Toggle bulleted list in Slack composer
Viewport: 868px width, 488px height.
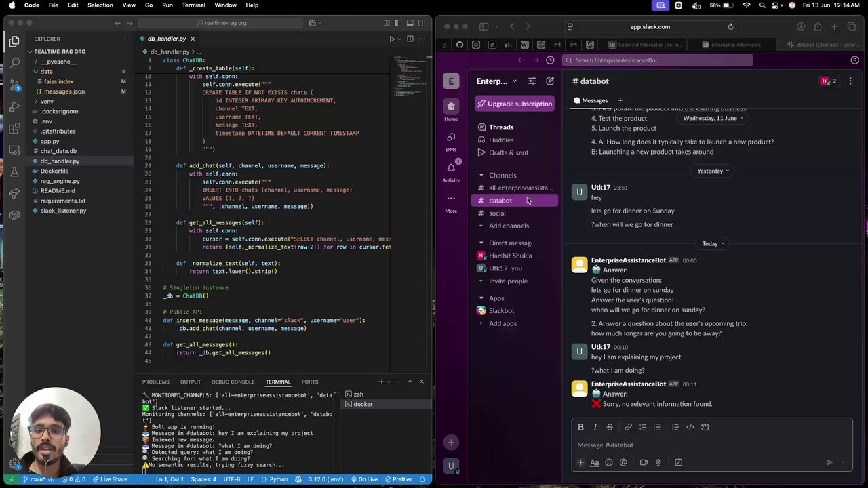coord(657,427)
